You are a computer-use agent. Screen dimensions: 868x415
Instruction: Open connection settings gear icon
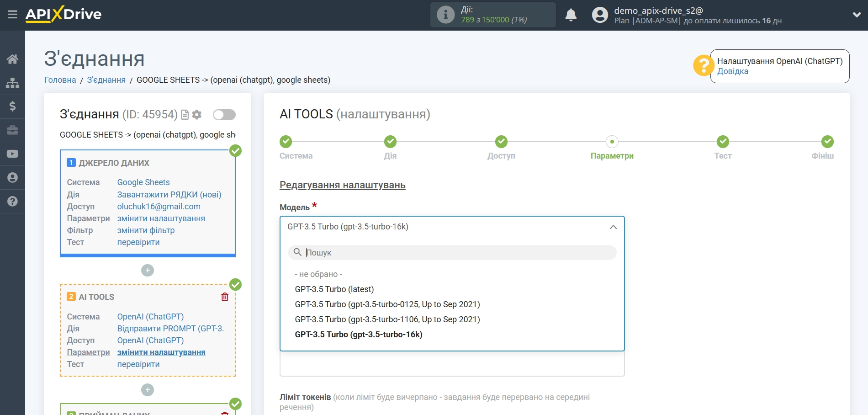point(197,115)
